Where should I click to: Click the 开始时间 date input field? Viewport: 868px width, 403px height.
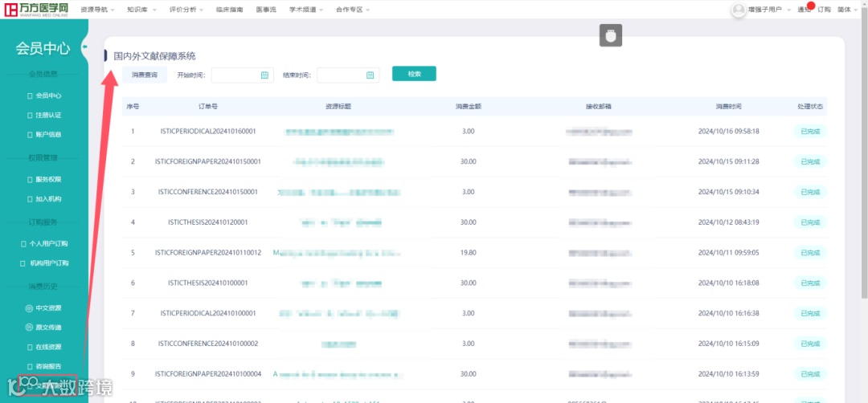[243, 75]
